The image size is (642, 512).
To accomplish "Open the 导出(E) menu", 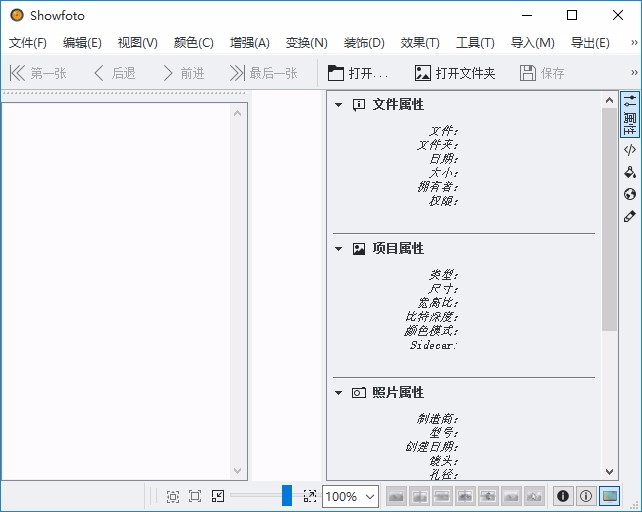I will point(590,43).
